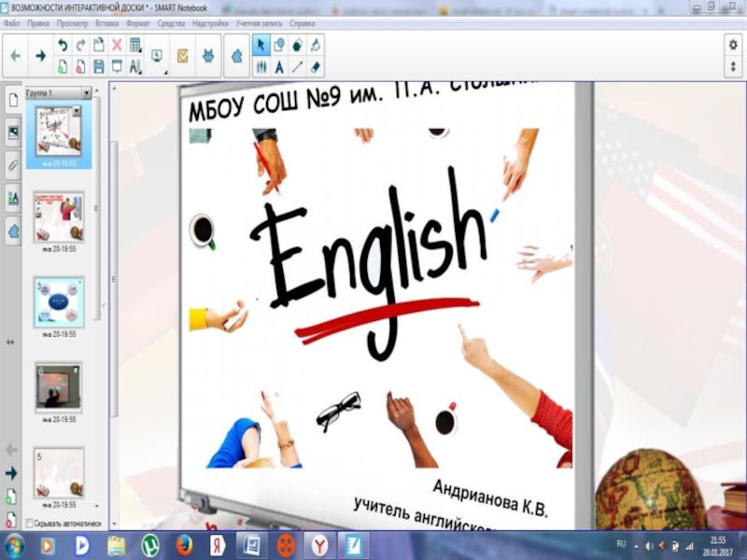Open the Средства menu
The image size is (747, 560).
[171, 23]
